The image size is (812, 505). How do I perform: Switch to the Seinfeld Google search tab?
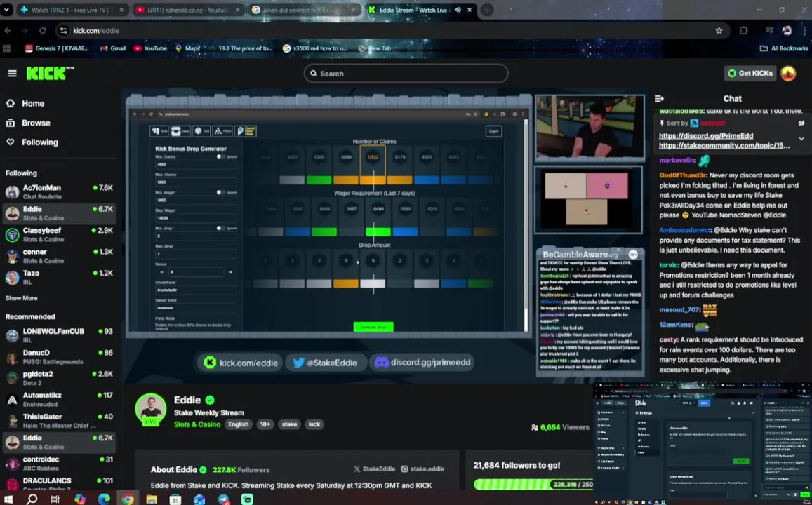click(x=305, y=10)
